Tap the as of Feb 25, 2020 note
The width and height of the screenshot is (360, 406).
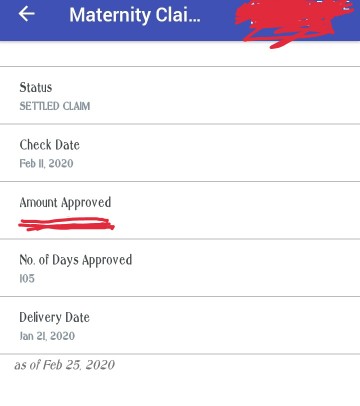pyautogui.click(x=65, y=365)
